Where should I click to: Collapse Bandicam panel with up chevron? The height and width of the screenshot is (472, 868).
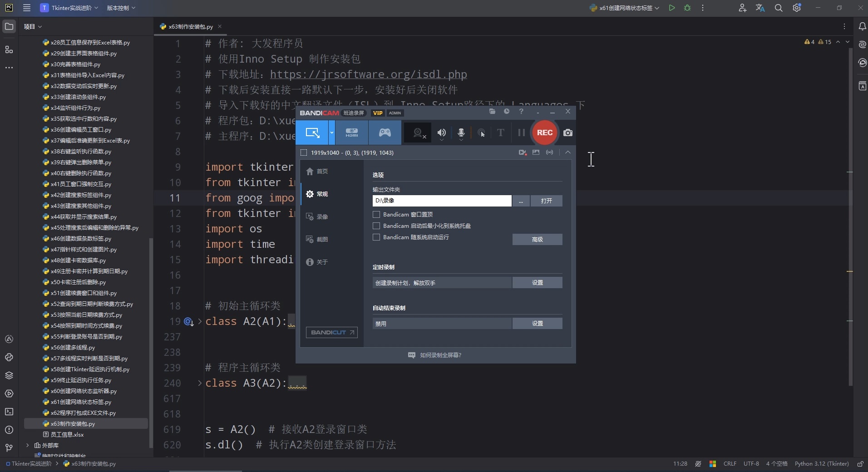coord(568,152)
